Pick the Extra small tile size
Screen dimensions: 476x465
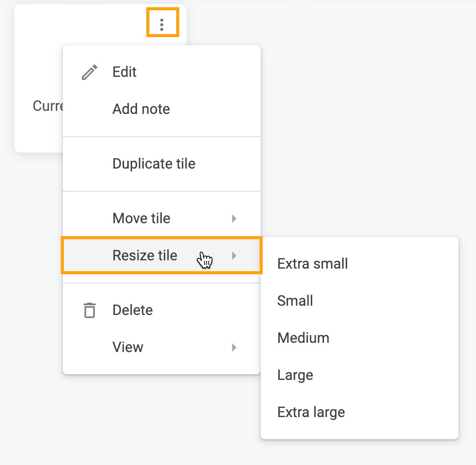pyautogui.click(x=360, y=263)
